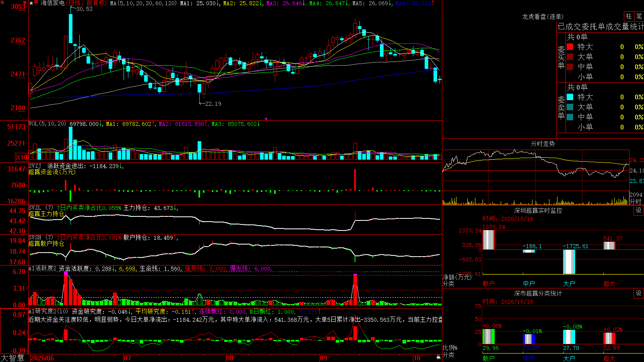Image resolution: width=644 pixels, height=362 pixels.
Task: Click the small magenta arrow marker below the K-line chart
Action: (266, 119)
